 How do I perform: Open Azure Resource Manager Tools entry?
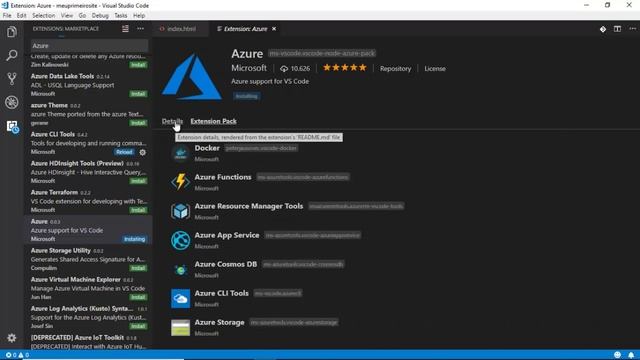click(x=249, y=206)
